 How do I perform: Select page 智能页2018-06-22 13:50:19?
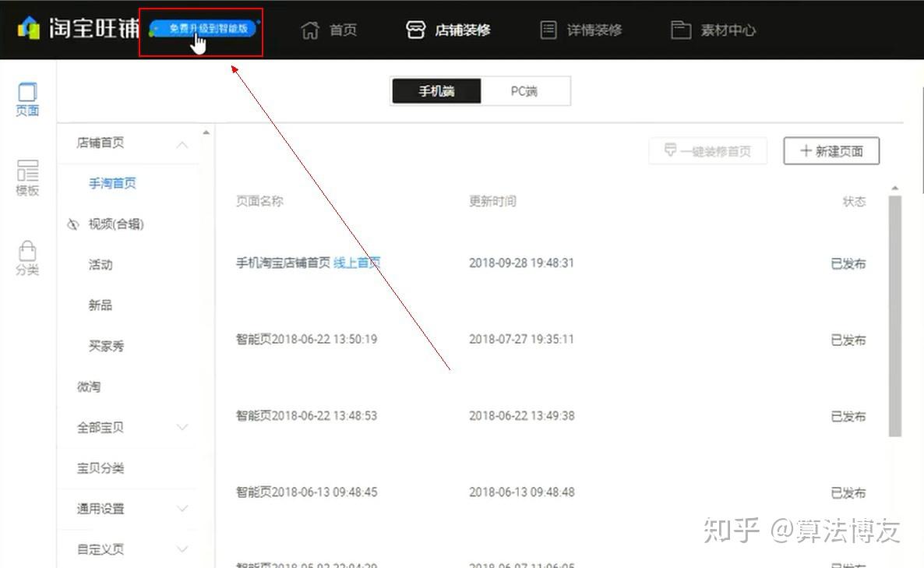click(x=306, y=340)
